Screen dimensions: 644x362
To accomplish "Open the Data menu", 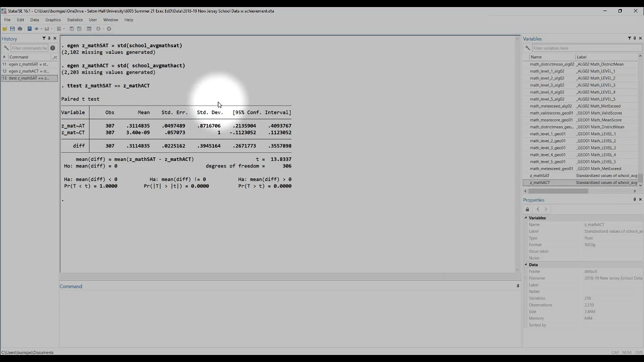I will [x=35, y=20].
